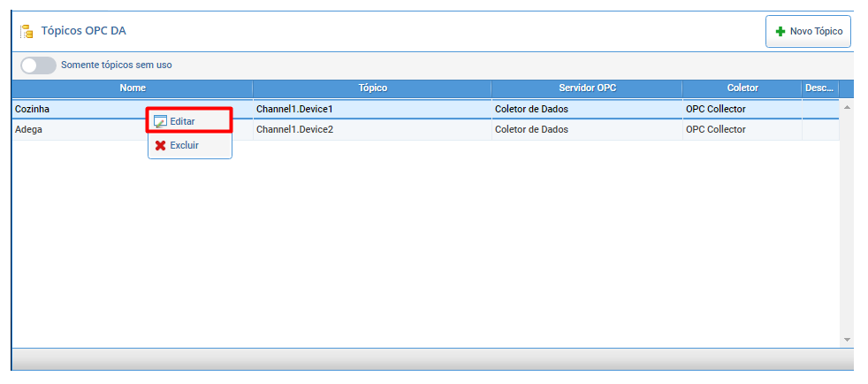This screenshot has width=868, height=384.
Task: Click the green plus icon on Novo Tópico
Action: pos(780,32)
